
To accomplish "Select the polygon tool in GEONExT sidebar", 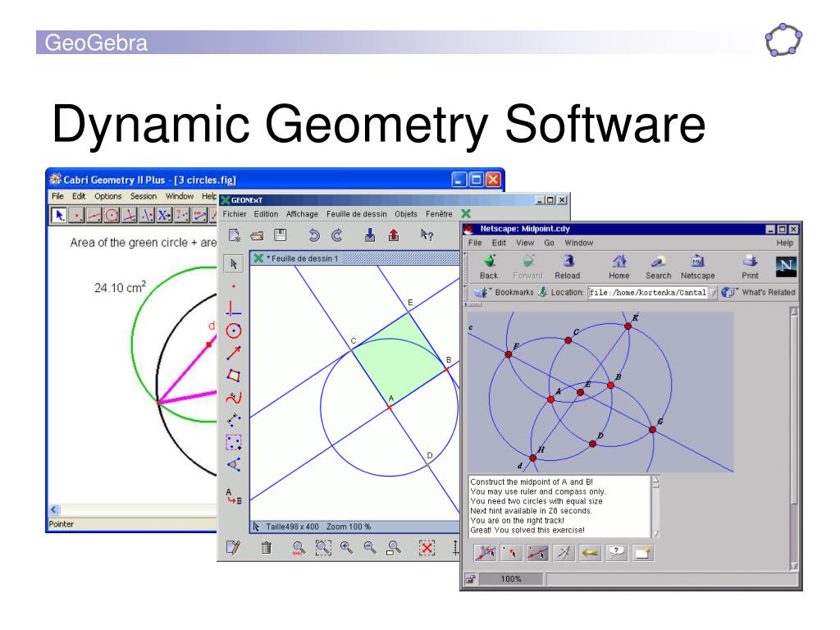I will [233, 375].
